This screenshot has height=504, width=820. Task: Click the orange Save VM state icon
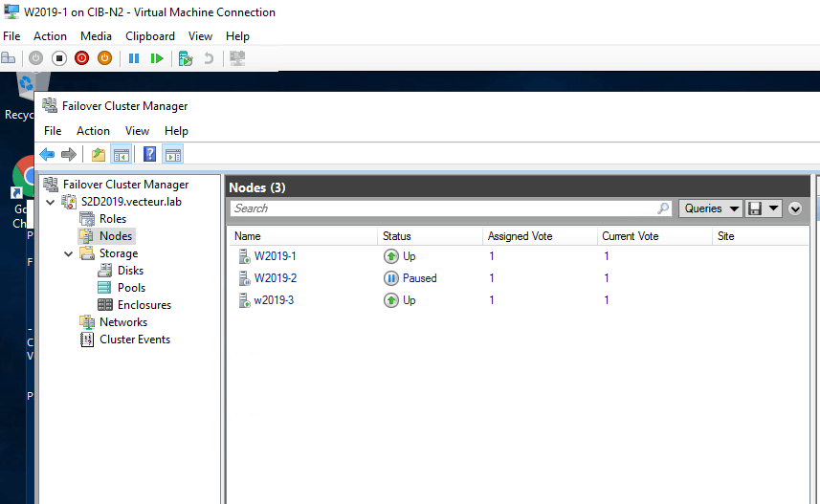coord(104,58)
